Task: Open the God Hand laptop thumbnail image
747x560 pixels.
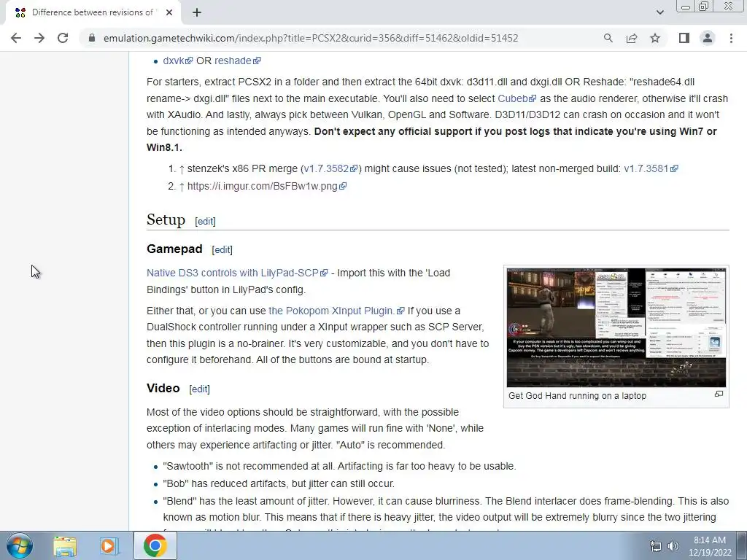Action: pos(616,327)
